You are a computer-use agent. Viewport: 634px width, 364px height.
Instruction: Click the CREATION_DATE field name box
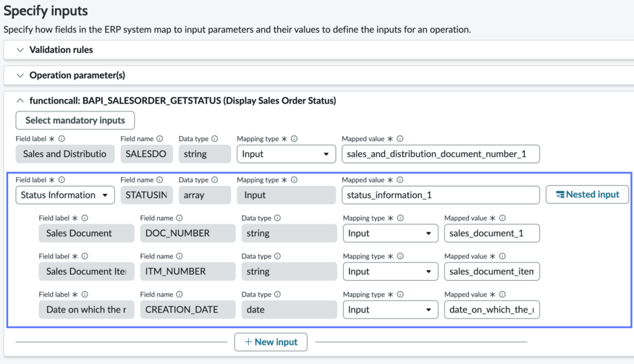coord(187,310)
